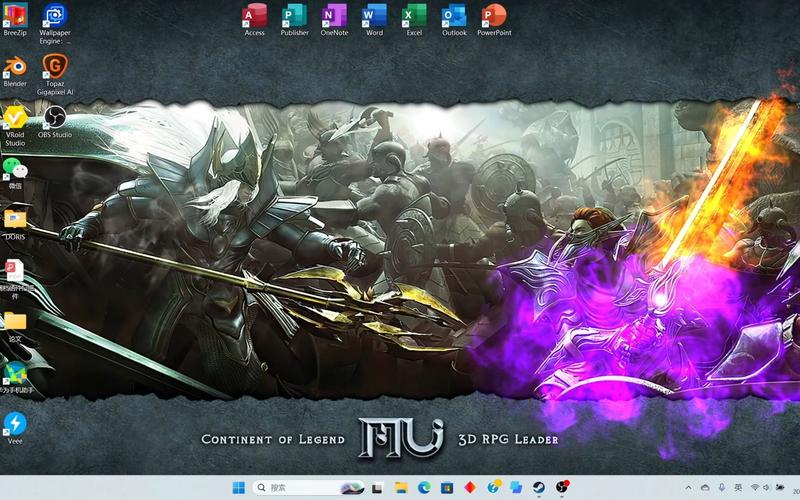Image resolution: width=800 pixels, height=500 pixels.
Task: Launch the Veee lightning-bolt shortcut
Action: [15, 428]
